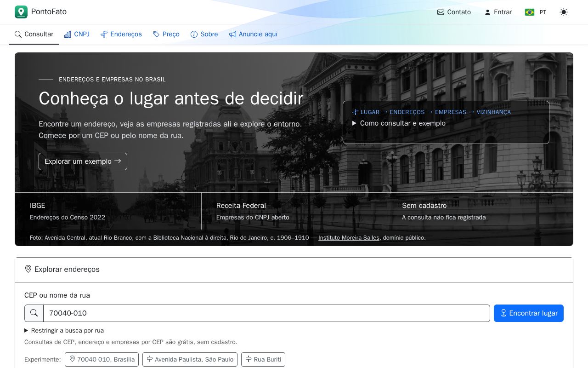Click Encontrar lugar button
This screenshot has height=368, width=588.
point(529,313)
